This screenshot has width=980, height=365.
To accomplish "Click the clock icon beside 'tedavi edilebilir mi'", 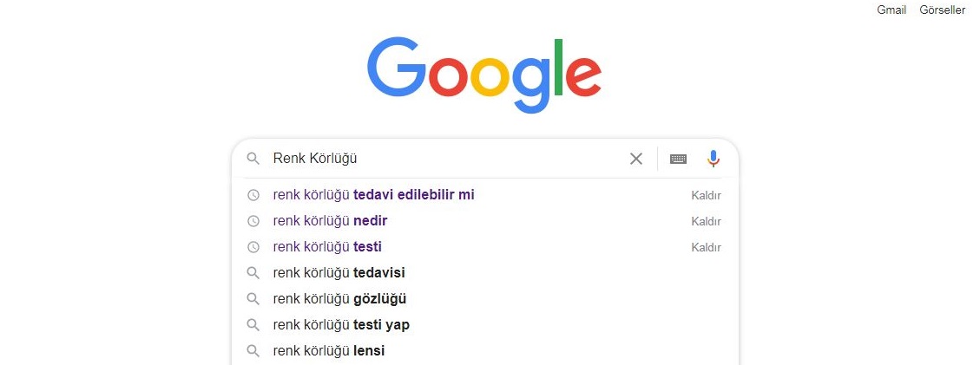I will coord(253,195).
